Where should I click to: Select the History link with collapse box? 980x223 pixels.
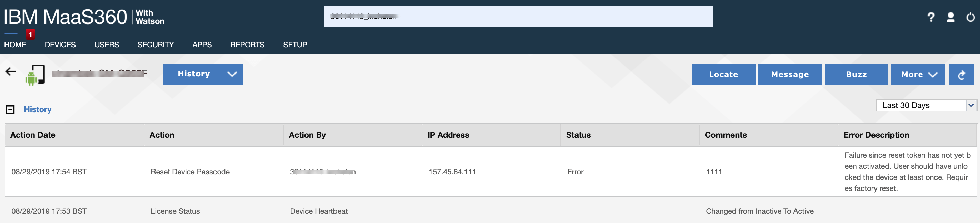tap(37, 109)
